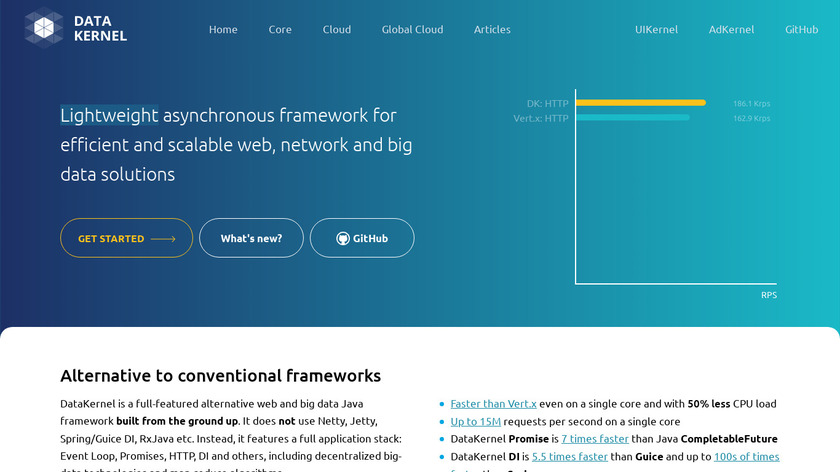Click the teal Vert.x: HTTP bar
The image size is (840, 472).
click(633, 117)
